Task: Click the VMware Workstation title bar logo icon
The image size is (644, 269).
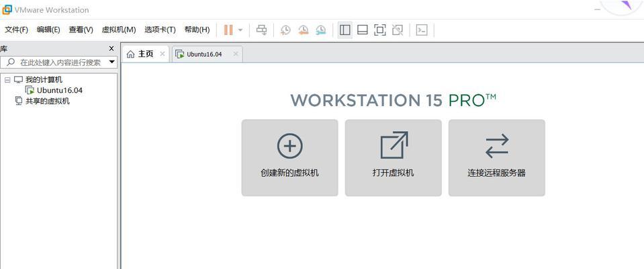Action: [7, 9]
